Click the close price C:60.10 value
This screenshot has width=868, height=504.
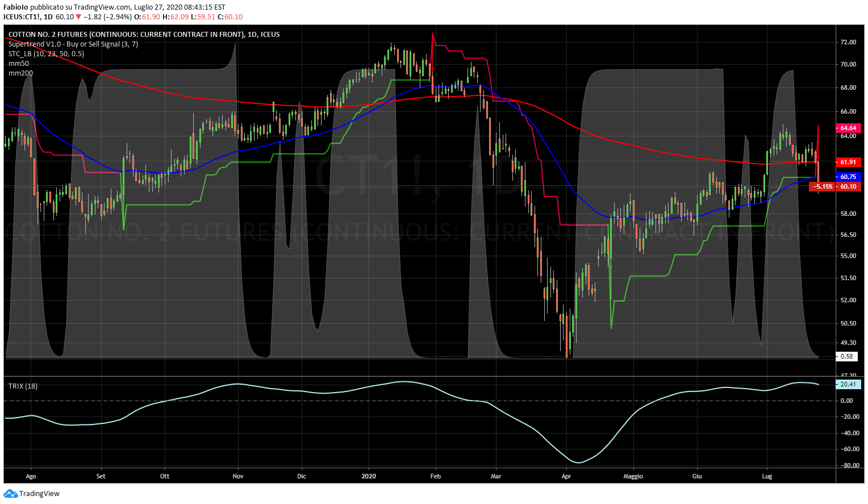(x=230, y=17)
